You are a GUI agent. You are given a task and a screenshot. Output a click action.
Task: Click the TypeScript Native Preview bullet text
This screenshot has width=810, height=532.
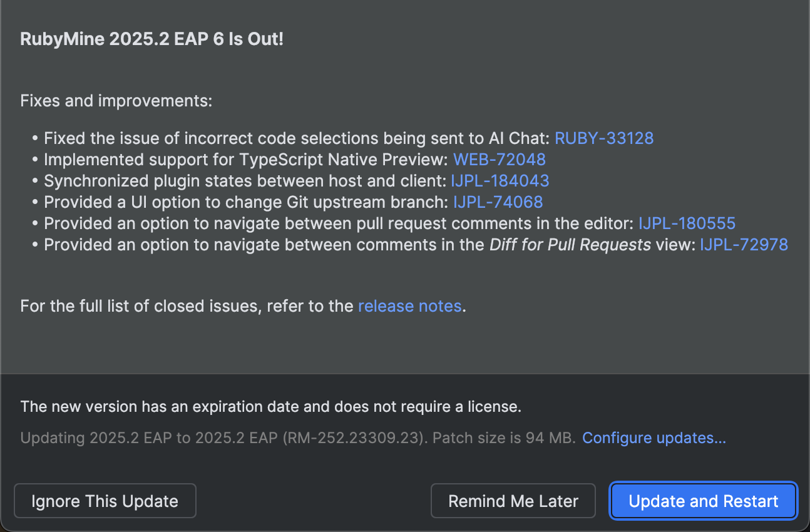tap(245, 160)
